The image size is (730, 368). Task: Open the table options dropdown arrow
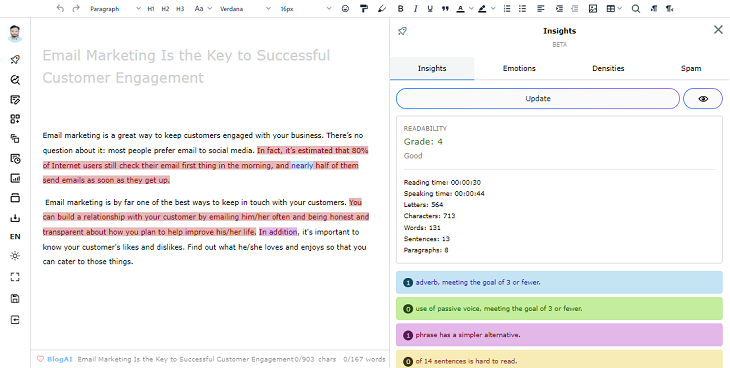click(620, 8)
